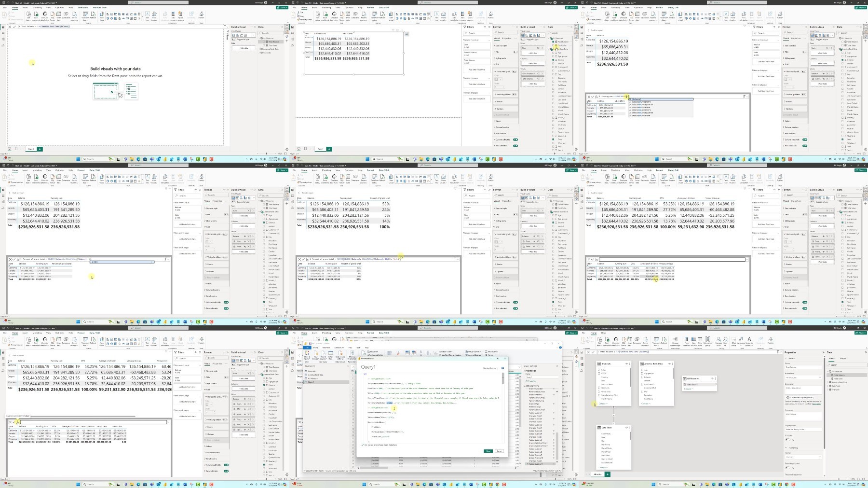In empty-canvas panel, click Add data button
Viewport: 868px width, 488px height.
coord(244,48)
